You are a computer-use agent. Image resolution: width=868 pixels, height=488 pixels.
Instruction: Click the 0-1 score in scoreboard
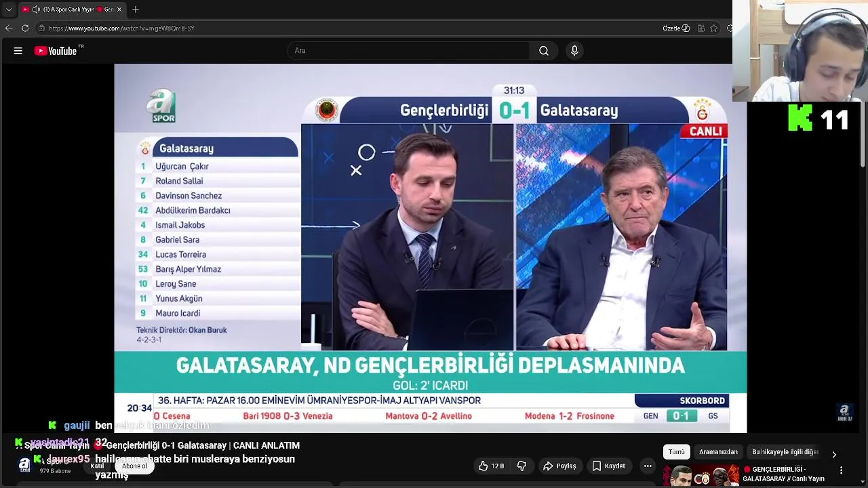[x=514, y=110]
